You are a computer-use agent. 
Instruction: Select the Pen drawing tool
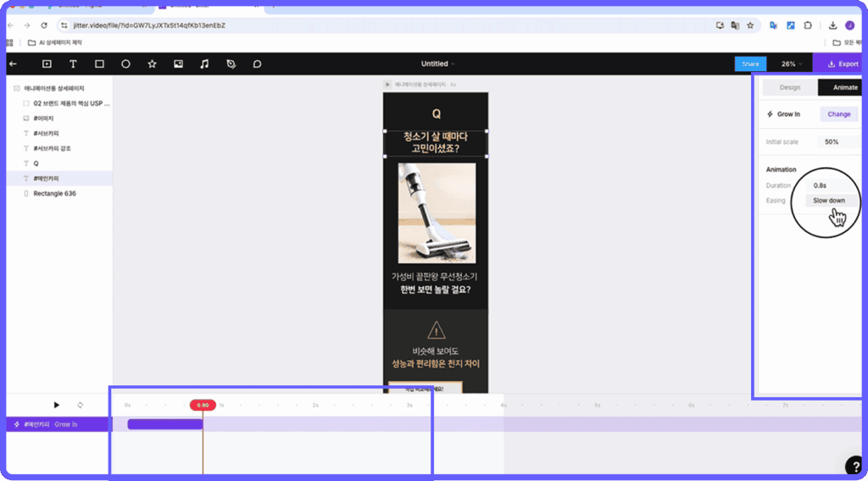(x=231, y=64)
